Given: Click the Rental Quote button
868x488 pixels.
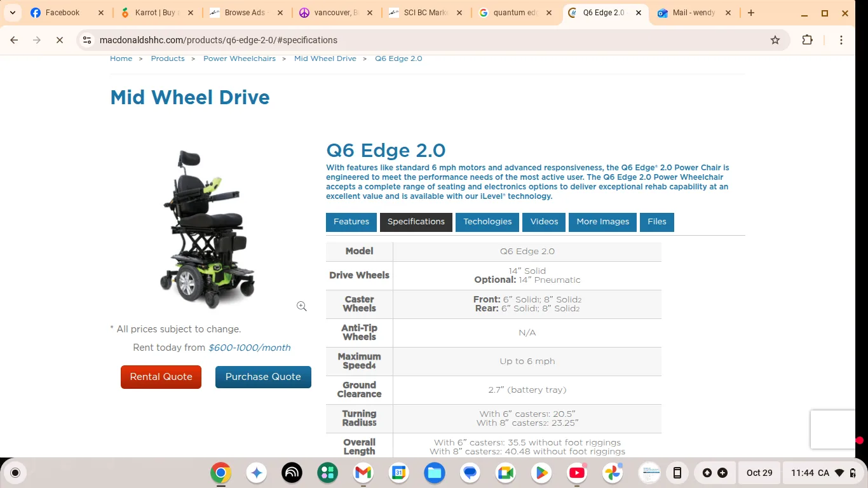Looking at the screenshot, I should coord(161,377).
